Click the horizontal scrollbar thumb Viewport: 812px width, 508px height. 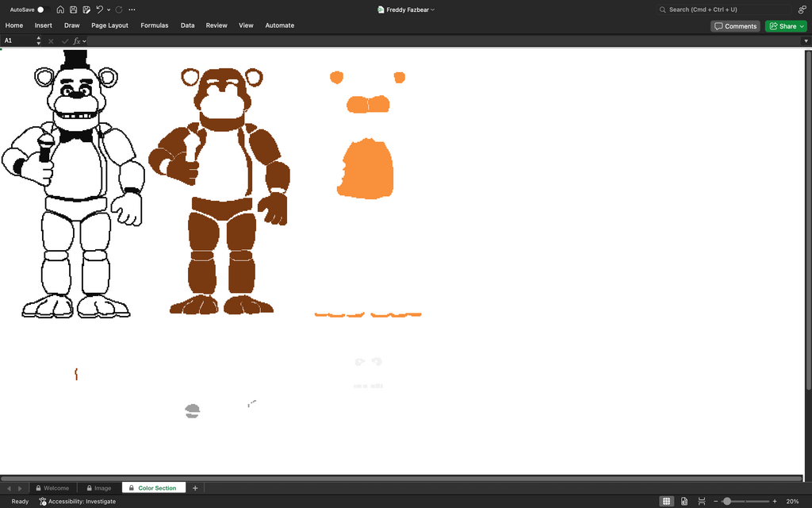pyautogui.click(x=401, y=479)
